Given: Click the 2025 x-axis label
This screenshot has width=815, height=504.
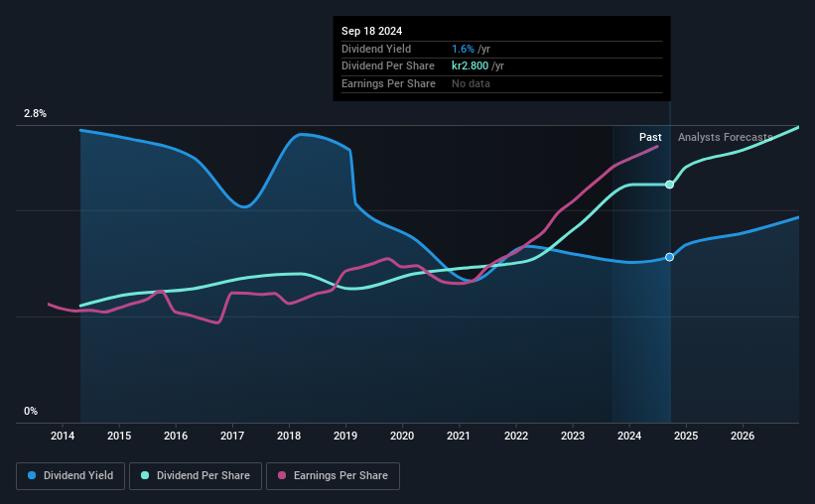Looking at the screenshot, I should coord(686,436).
